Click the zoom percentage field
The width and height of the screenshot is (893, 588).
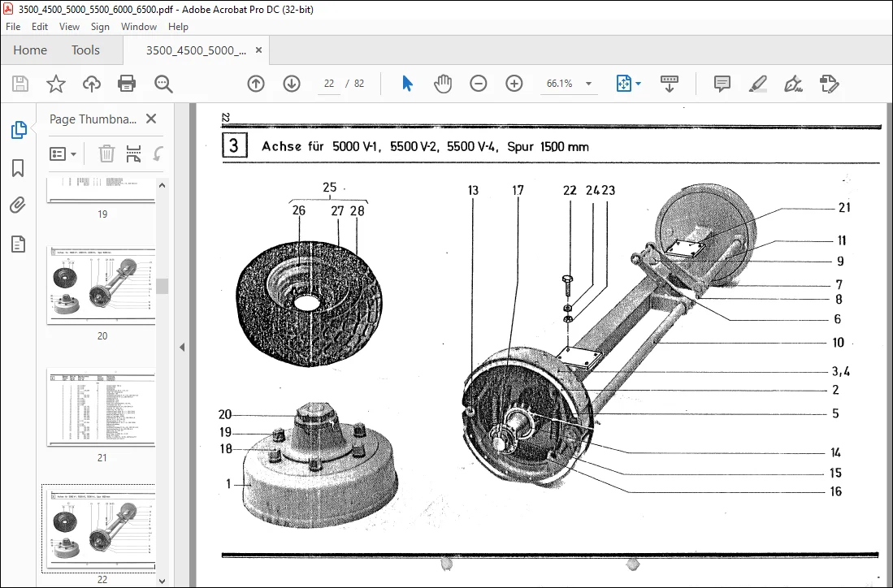(x=559, y=84)
